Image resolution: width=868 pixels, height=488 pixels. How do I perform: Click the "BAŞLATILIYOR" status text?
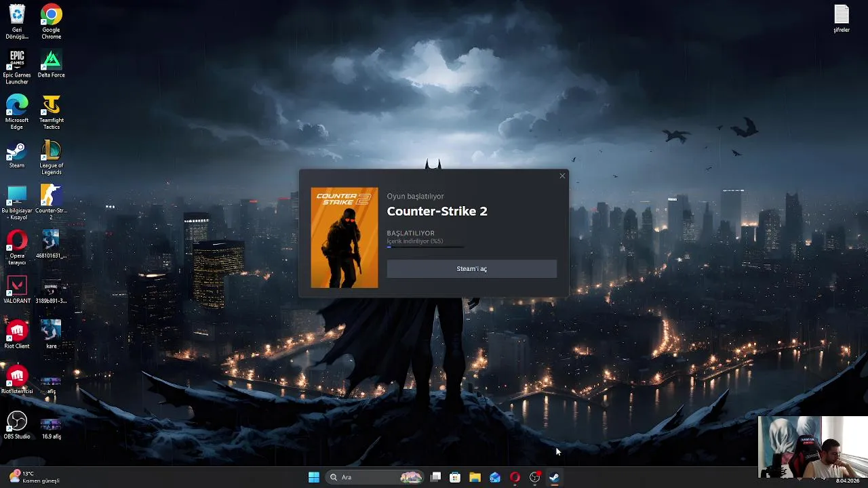point(410,233)
